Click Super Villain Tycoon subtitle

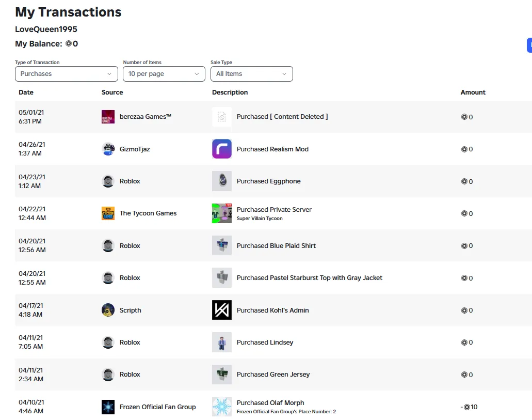pos(260,219)
